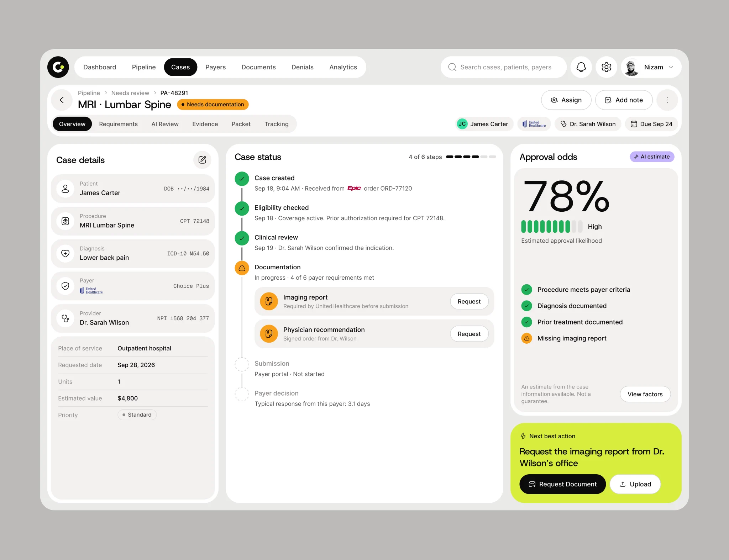
Task: Click the app logo icon
Action: click(58, 67)
